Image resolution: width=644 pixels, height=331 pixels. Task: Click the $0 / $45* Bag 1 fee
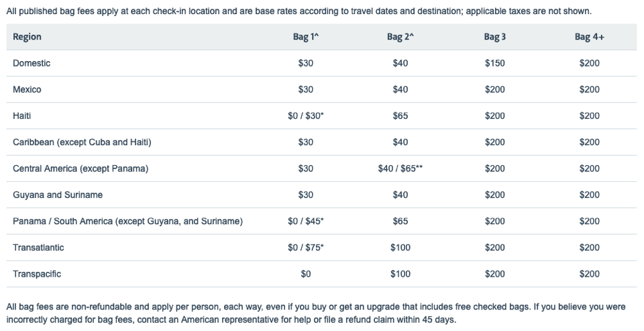pos(306,221)
